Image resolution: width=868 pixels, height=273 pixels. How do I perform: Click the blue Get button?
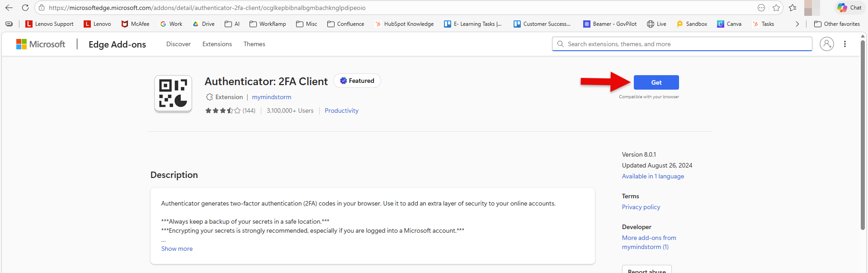(x=656, y=82)
